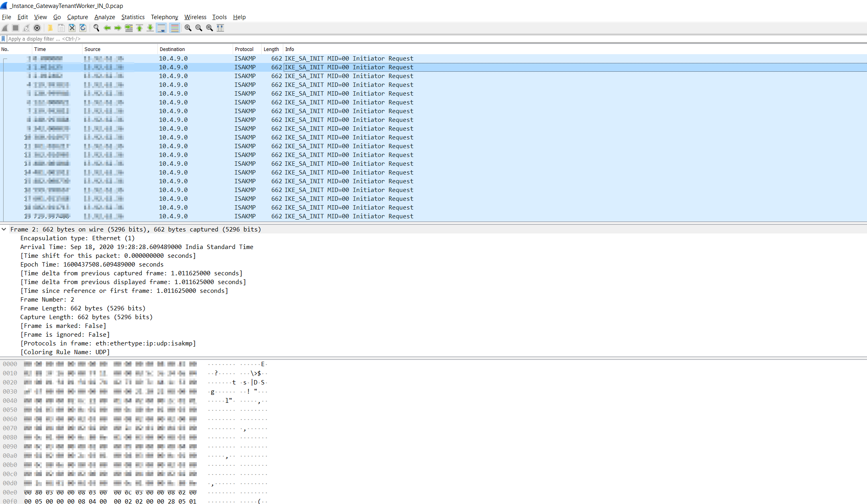Click the find packet magnifier icon

96,28
